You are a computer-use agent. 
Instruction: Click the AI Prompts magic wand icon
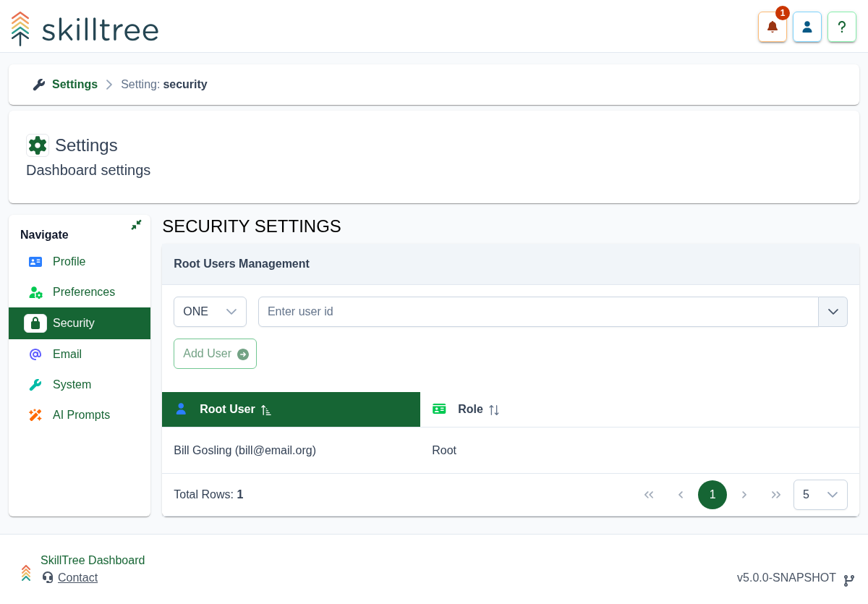point(35,415)
